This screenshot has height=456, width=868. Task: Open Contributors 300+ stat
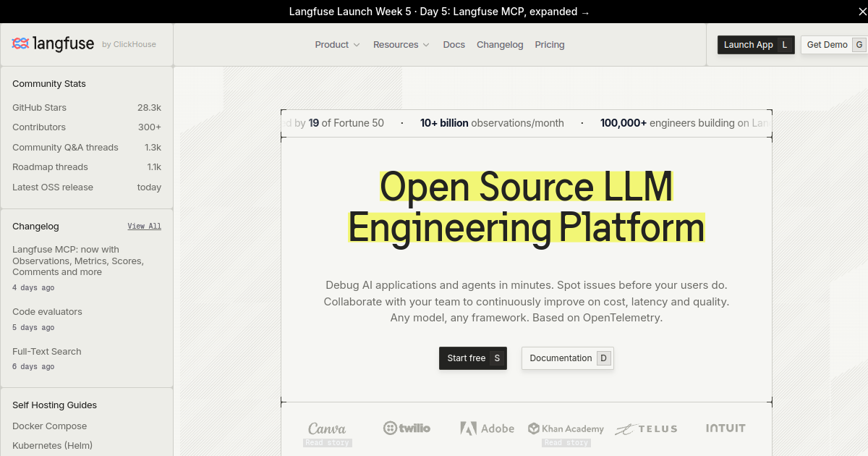click(x=87, y=127)
